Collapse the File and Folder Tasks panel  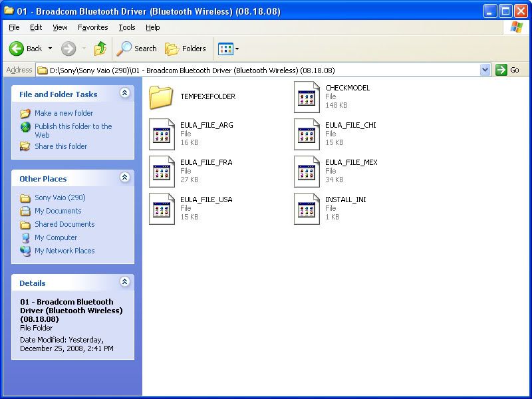124,94
